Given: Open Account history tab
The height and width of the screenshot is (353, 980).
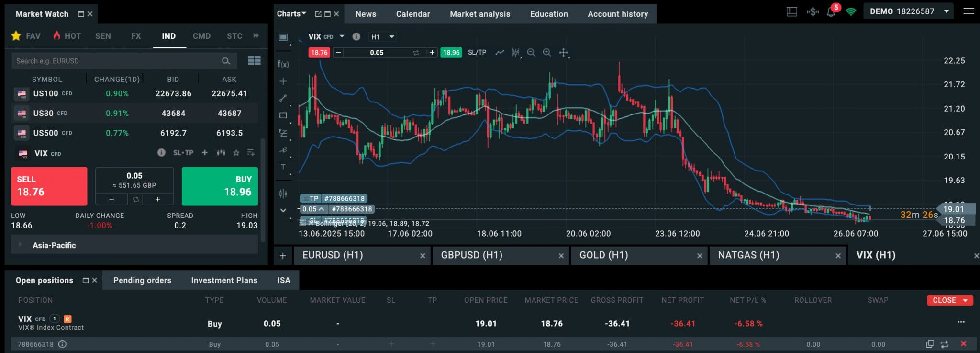Looking at the screenshot, I should pyautogui.click(x=618, y=14).
